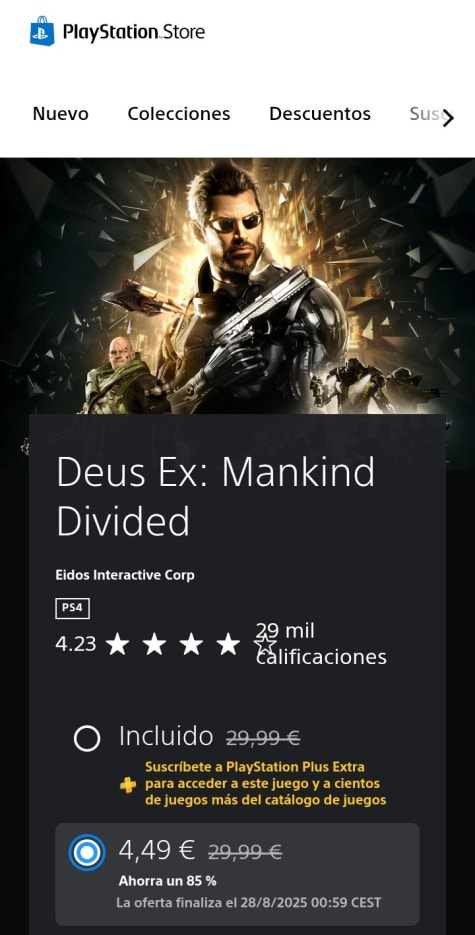Go to the Descuentos tab
This screenshot has width=475, height=935.
coord(320,113)
